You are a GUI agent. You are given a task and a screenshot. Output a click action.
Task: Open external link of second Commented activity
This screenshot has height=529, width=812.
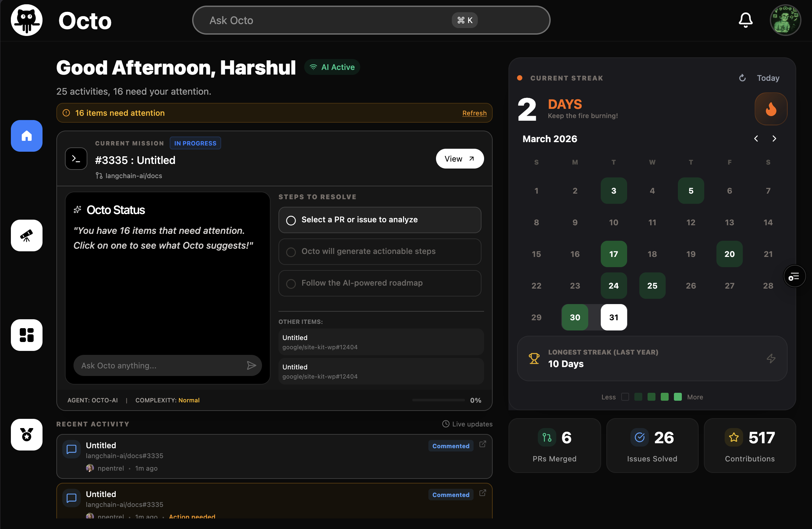pyautogui.click(x=482, y=493)
